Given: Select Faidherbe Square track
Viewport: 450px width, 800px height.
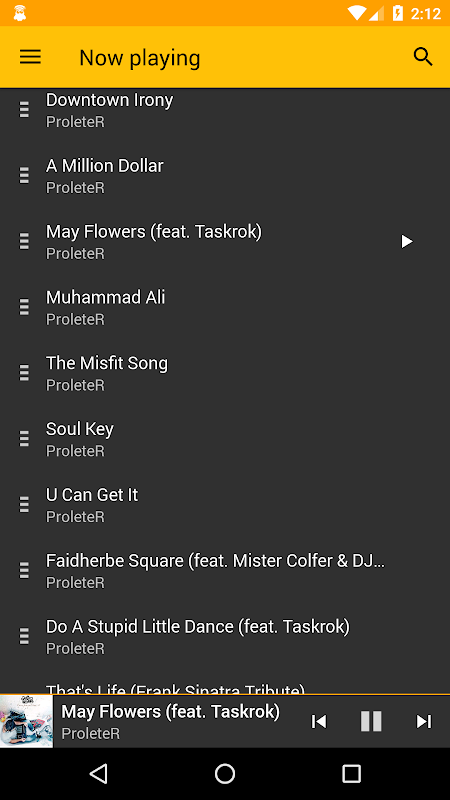Looking at the screenshot, I should (225, 570).
